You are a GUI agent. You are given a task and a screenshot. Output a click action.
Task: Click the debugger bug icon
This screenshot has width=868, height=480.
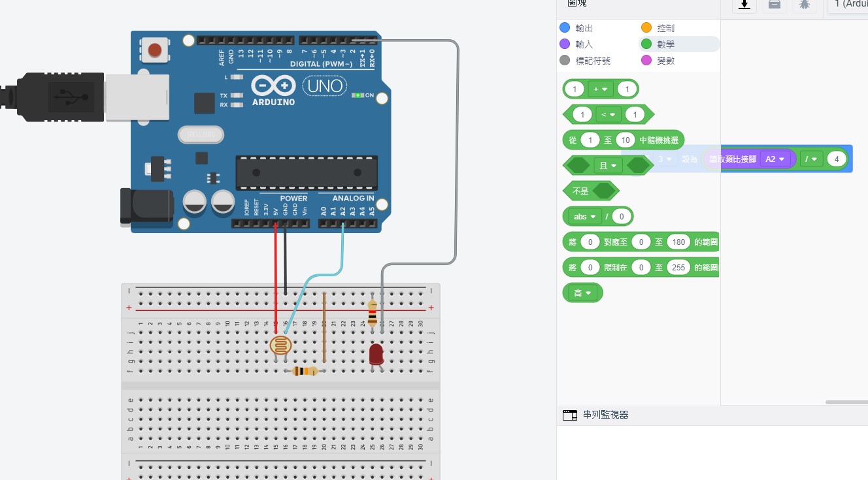[805, 5]
